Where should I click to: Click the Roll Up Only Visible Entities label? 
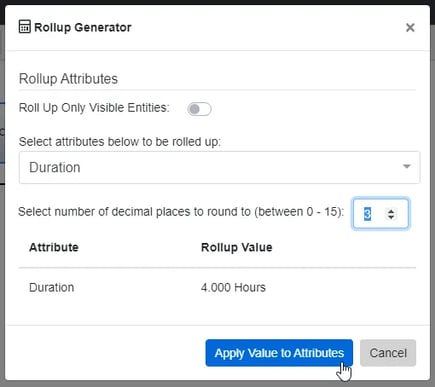click(94, 108)
